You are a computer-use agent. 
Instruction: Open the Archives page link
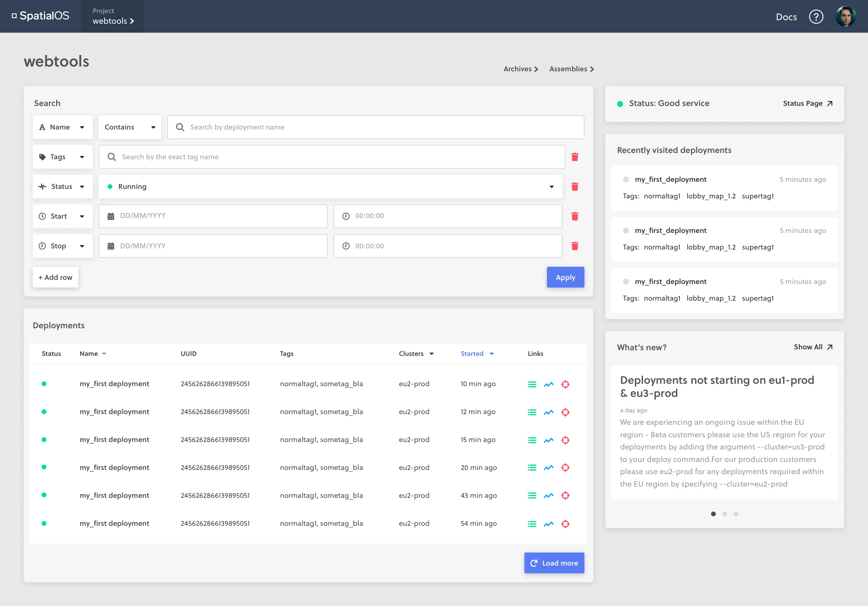click(521, 69)
